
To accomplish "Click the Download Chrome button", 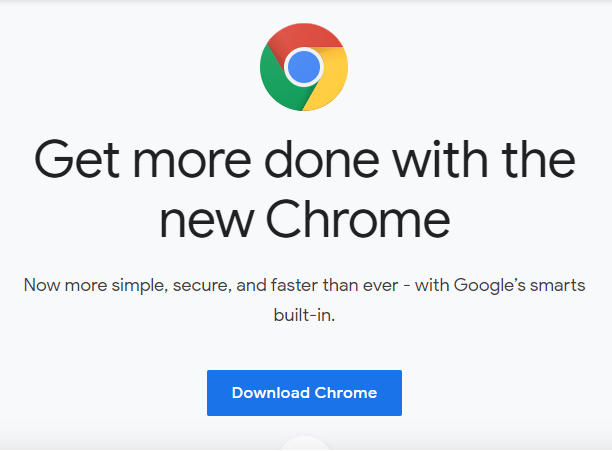I will (x=304, y=393).
